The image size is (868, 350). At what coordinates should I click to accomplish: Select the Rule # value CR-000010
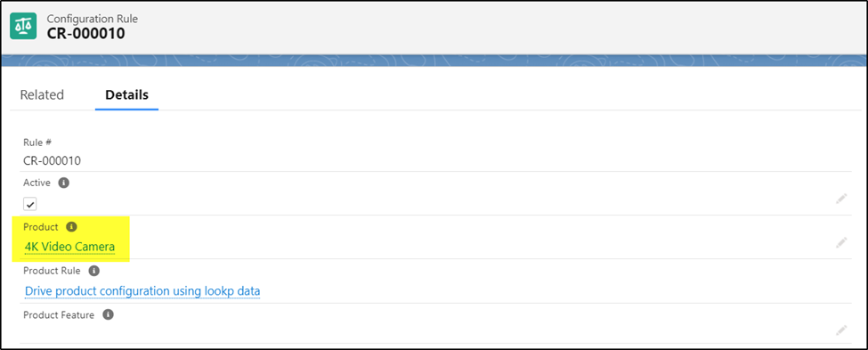click(x=52, y=161)
